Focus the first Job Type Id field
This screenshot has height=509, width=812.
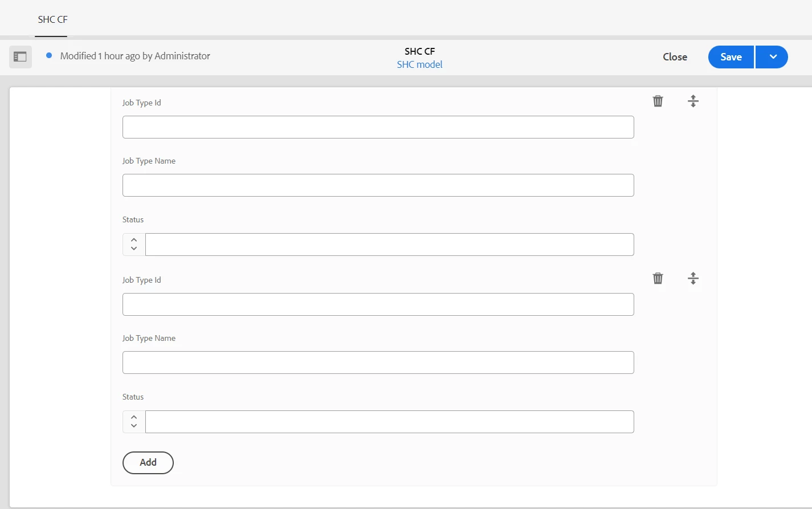click(378, 127)
